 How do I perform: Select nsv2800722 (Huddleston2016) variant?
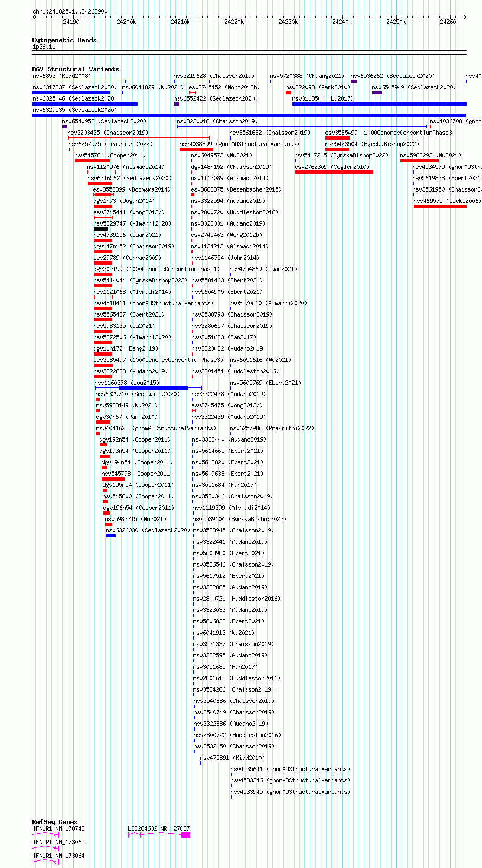tap(237, 735)
